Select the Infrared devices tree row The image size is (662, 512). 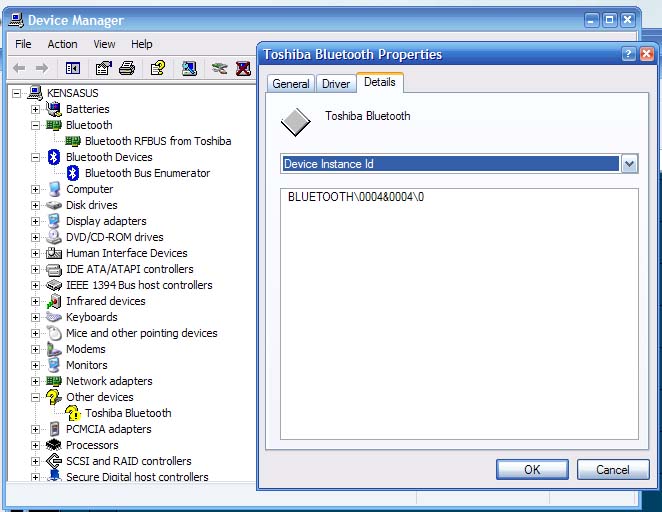(x=106, y=301)
